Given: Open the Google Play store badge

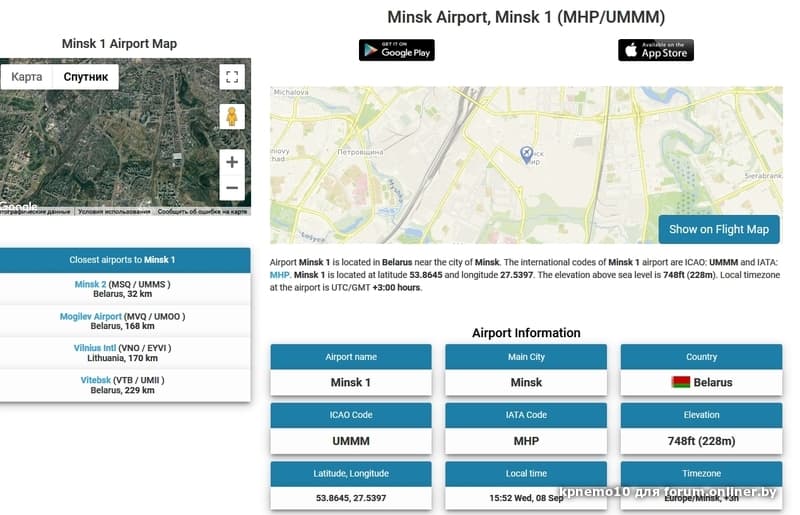Looking at the screenshot, I should 396,50.
